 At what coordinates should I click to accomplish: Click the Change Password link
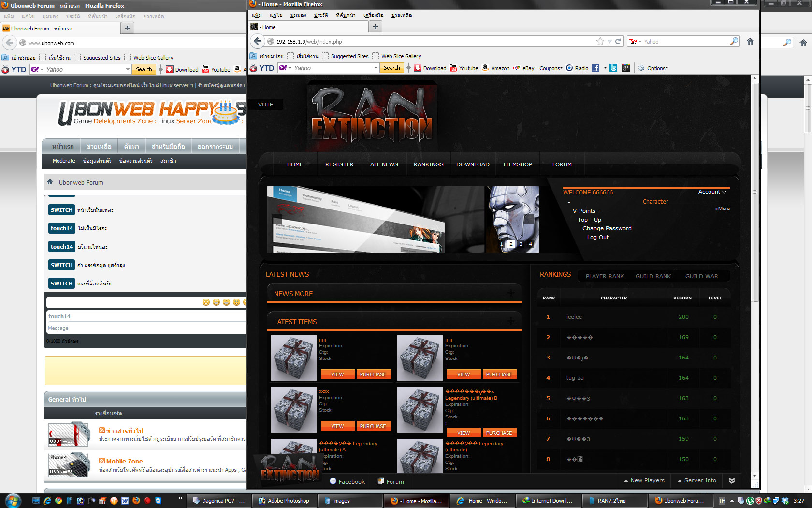pyautogui.click(x=607, y=228)
